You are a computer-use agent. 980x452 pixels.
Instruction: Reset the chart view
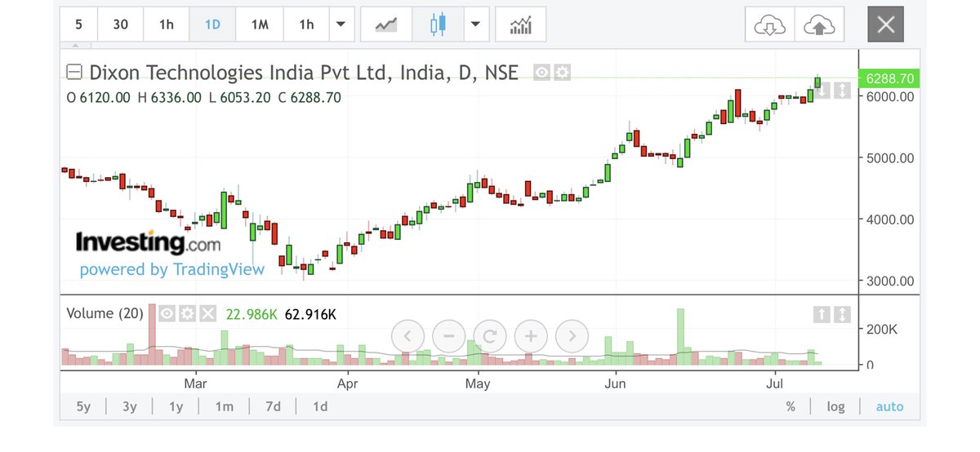click(x=490, y=335)
